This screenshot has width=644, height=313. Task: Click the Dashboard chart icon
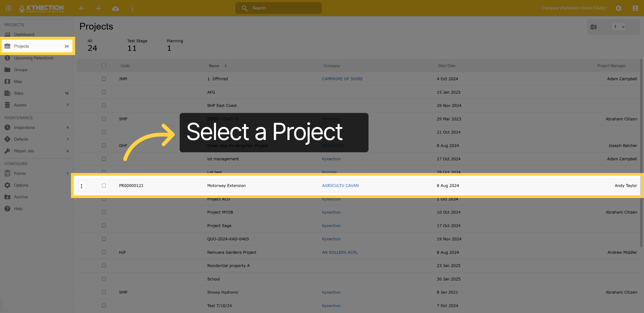click(x=8, y=34)
